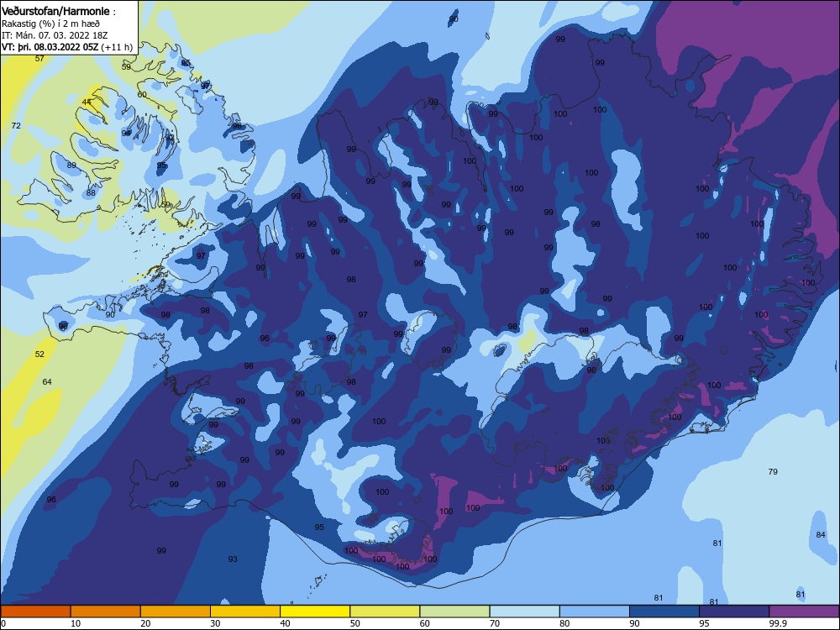Click the legend scale label '99.9'

pyautogui.click(x=778, y=623)
